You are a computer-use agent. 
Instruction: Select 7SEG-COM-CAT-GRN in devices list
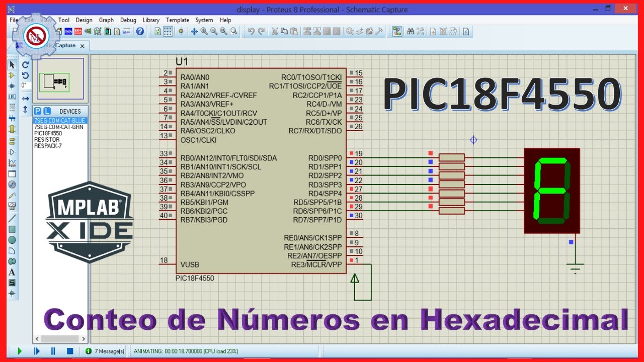(59, 127)
